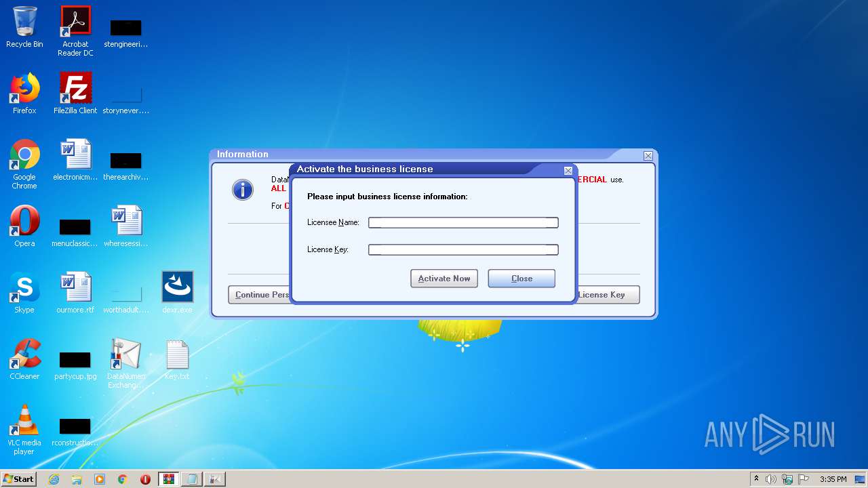The width and height of the screenshot is (868, 488).
Task: Select the Firefox desktop shortcut
Action: pos(24,94)
